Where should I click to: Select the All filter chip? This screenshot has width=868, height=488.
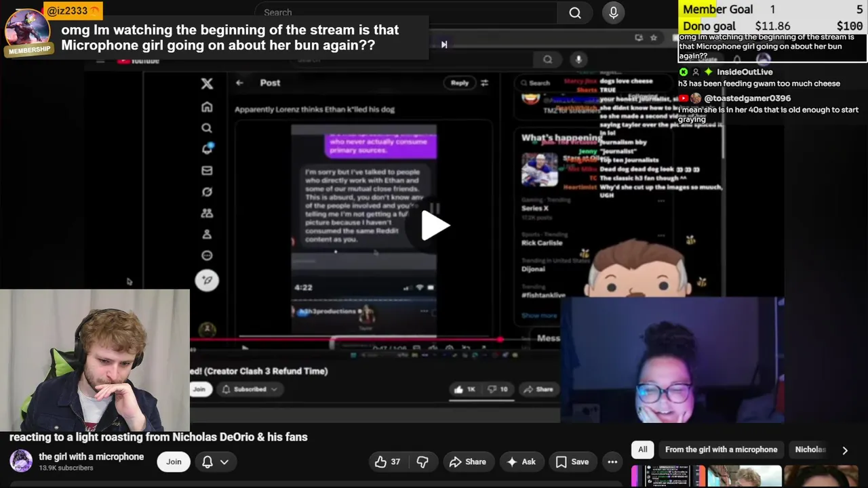pos(642,449)
